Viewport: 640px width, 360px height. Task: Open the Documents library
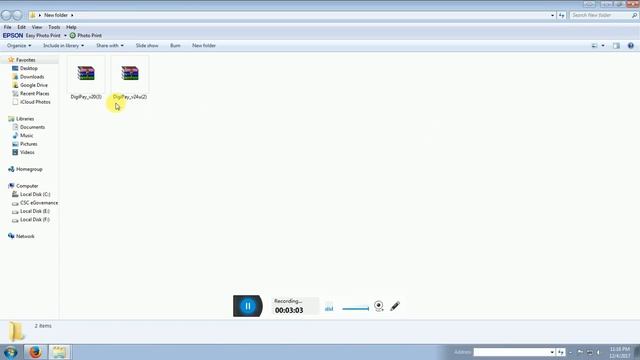tap(32, 127)
